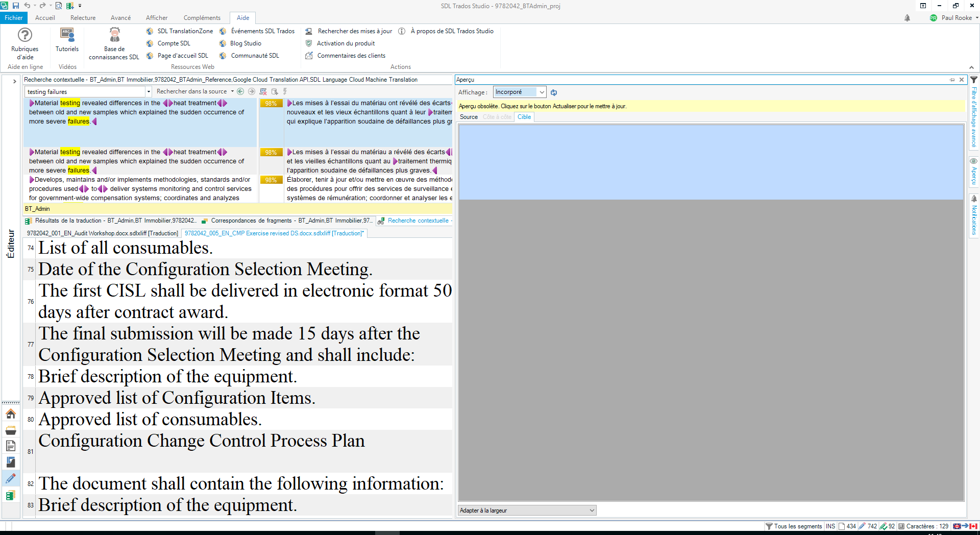Open the advanced display filter funnel icon

974,80
